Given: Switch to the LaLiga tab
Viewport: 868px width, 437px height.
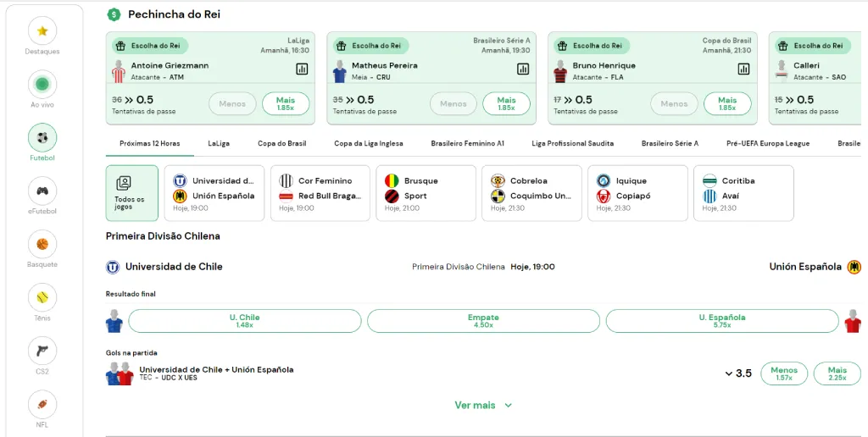Looking at the screenshot, I should pyautogui.click(x=219, y=144).
